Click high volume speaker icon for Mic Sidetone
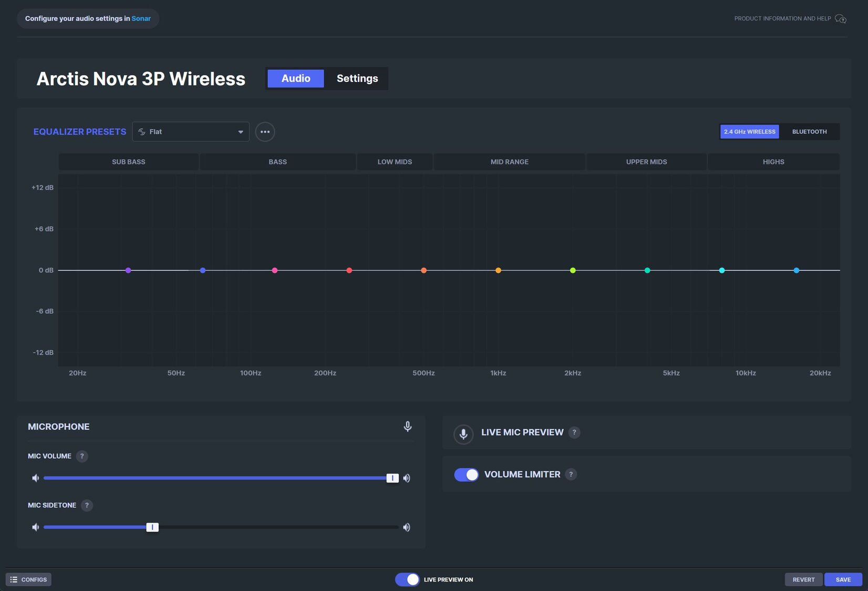The image size is (868, 591). [407, 527]
